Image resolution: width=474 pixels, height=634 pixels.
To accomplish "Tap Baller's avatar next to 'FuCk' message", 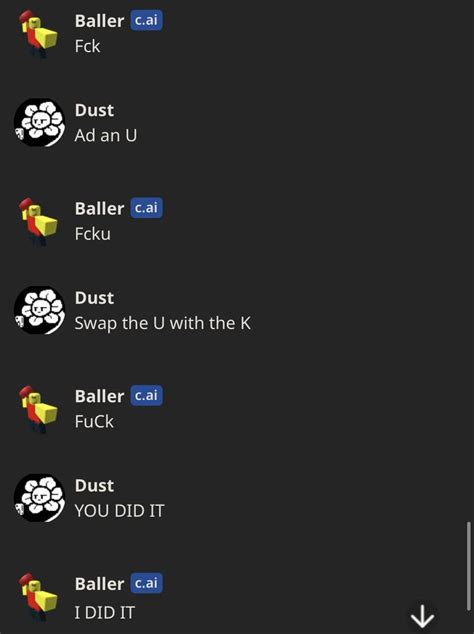I will [38, 410].
